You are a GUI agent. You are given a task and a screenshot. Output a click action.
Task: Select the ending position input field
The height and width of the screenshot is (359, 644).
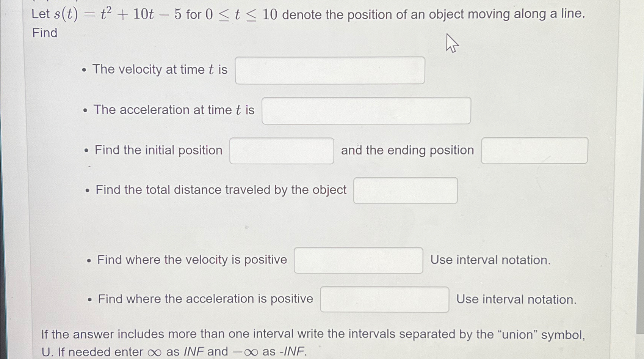pyautogui.click(x=534, y=151)
